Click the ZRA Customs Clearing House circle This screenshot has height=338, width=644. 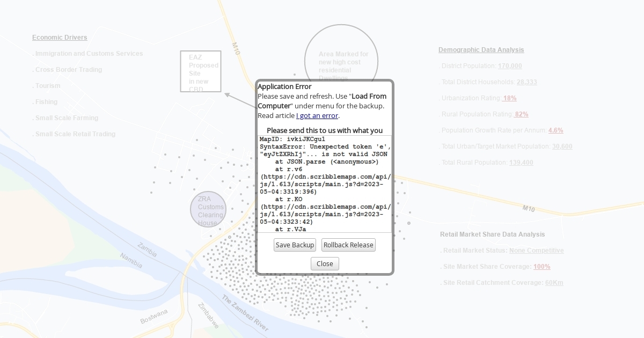[208, 209]
